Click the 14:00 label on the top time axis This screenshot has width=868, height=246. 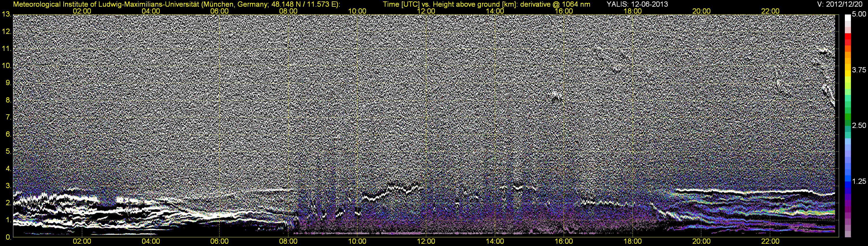pos(495,11)
